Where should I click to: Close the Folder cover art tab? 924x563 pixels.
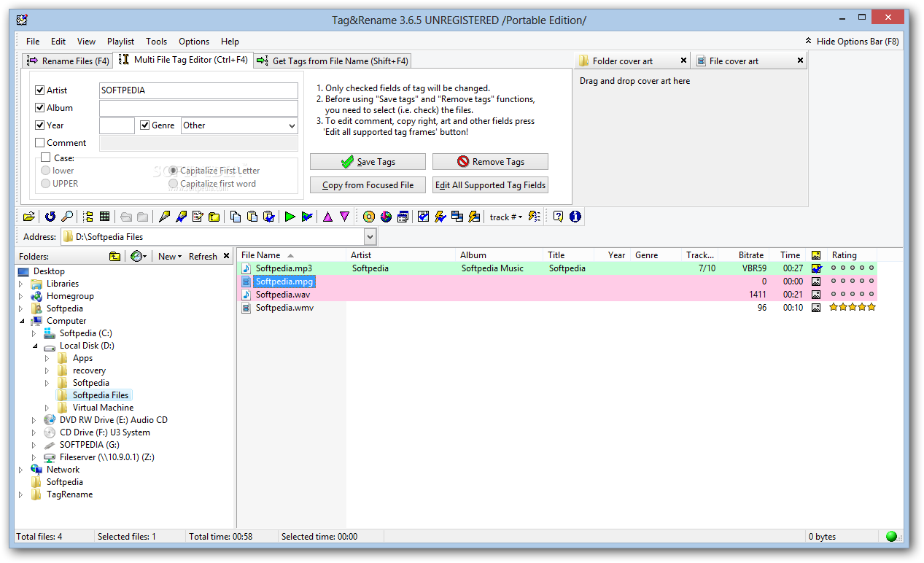click(x=683, y=61)
